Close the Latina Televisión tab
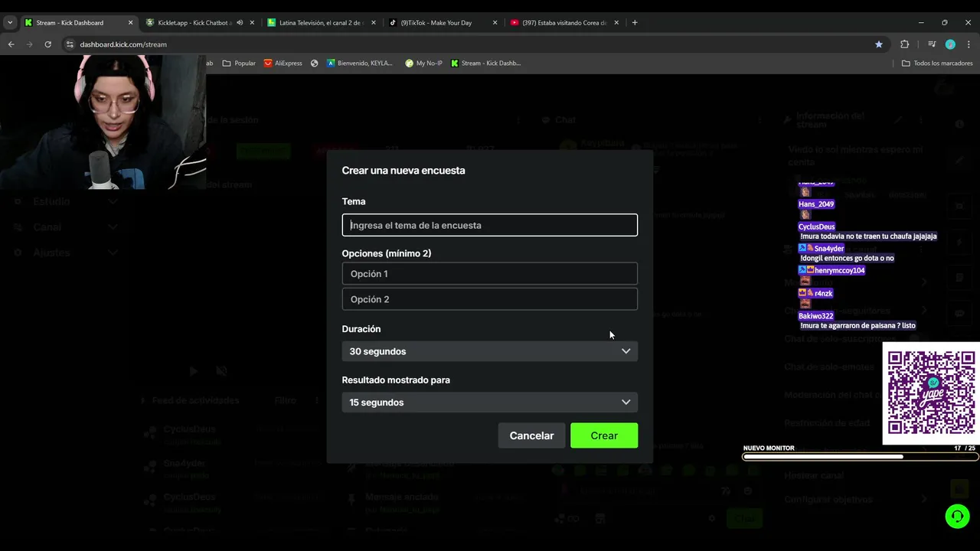The image size is (980, 551). tap(374, 23)
